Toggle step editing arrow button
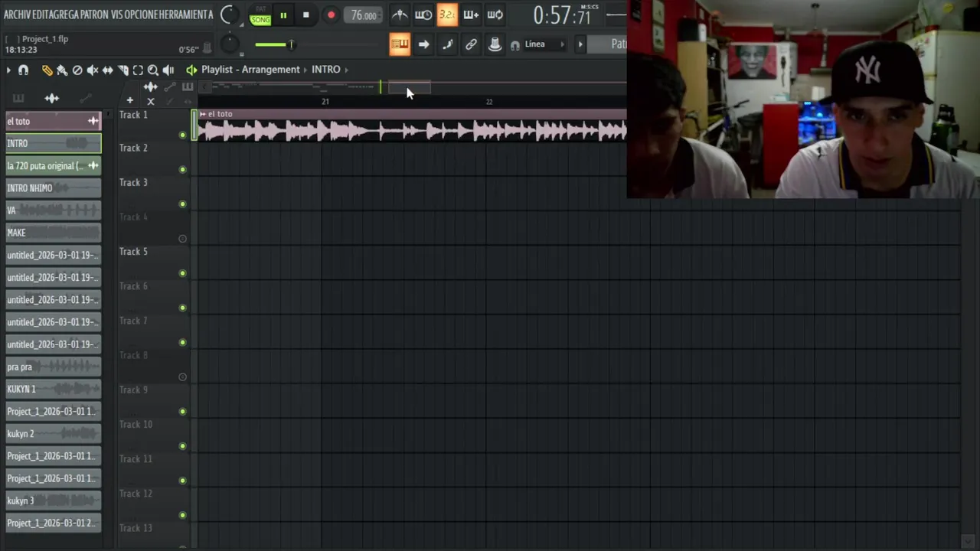 (x=423, y=44)
